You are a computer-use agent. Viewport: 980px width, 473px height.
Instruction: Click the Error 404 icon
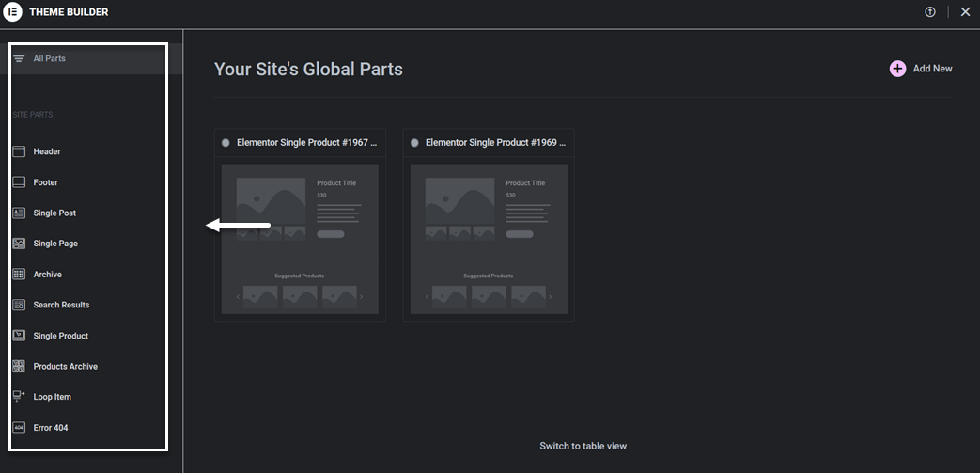[19, 428]
